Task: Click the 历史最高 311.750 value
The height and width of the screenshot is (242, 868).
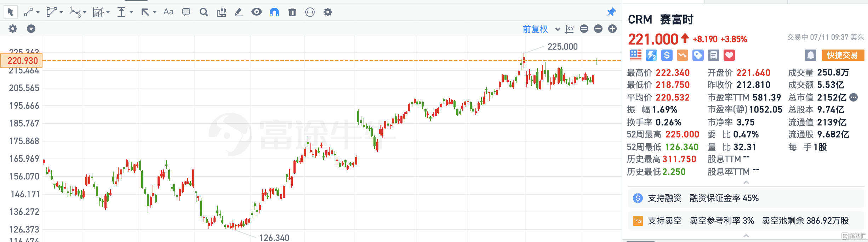Action: coord(679,159)
